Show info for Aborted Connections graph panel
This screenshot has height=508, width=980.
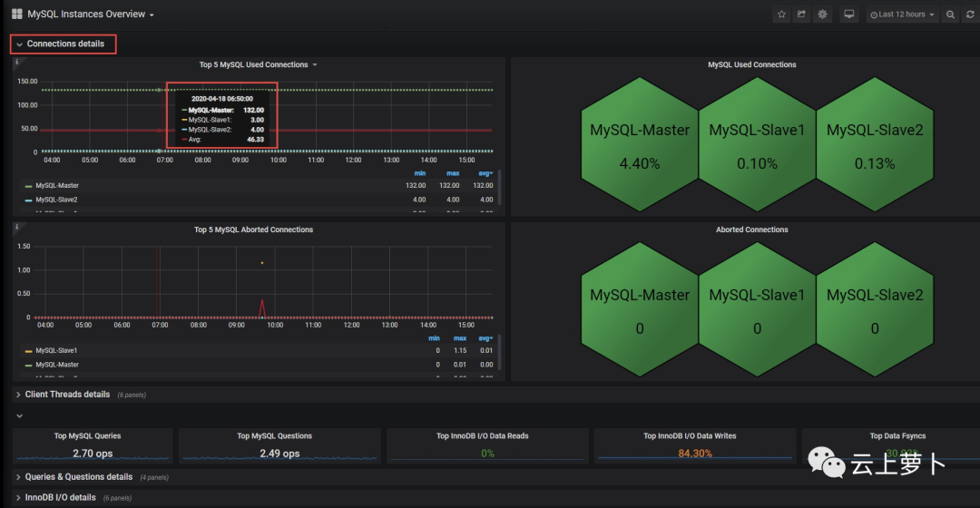tap(17, 227)
